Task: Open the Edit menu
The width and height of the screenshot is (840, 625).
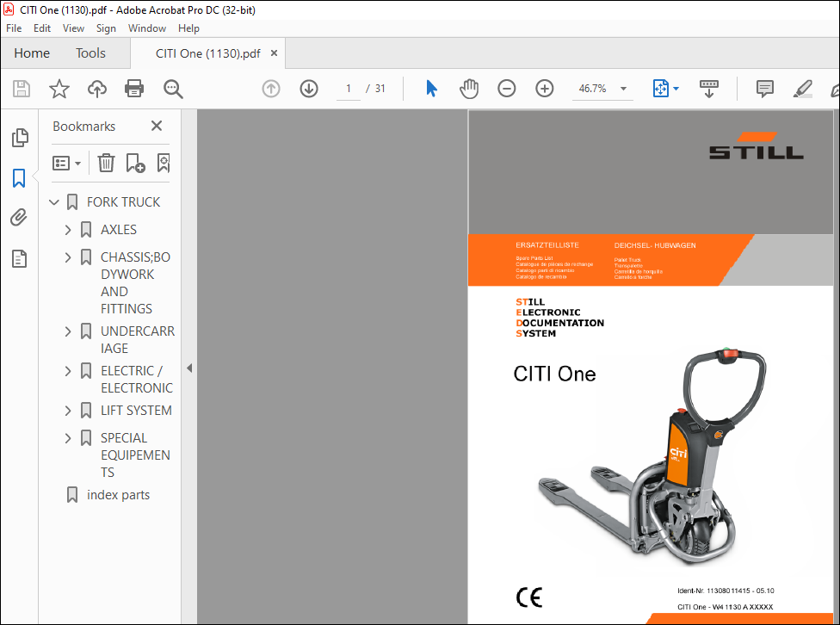Action: [x=42, y=28]
